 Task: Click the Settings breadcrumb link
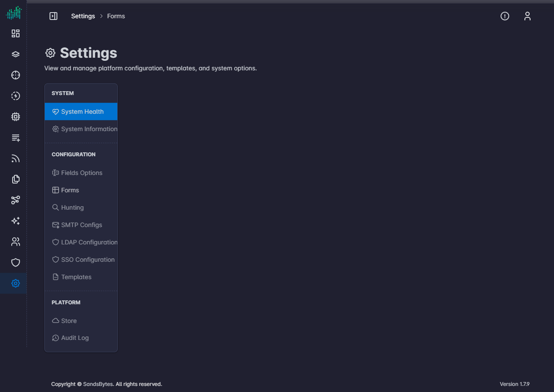coord(83,16)
